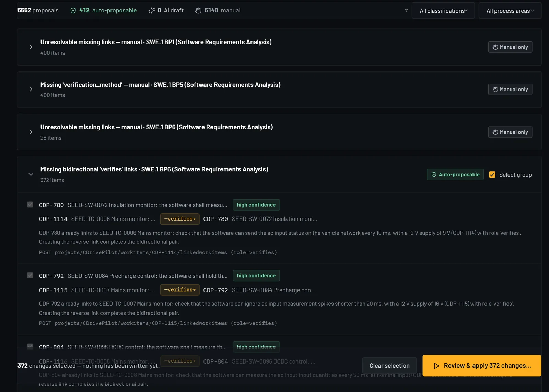Click the shield icon beside 412 auto-proposable
The width and height of the screenshot is (549, 392).
73,11
